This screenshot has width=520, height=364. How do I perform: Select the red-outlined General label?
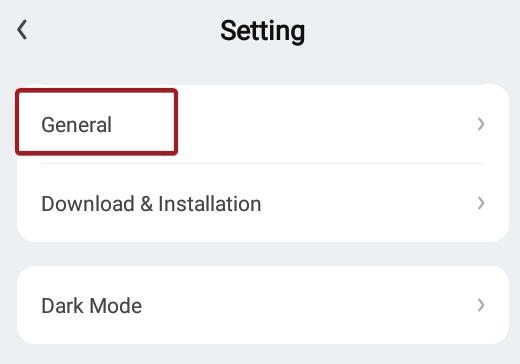(76, 125)
